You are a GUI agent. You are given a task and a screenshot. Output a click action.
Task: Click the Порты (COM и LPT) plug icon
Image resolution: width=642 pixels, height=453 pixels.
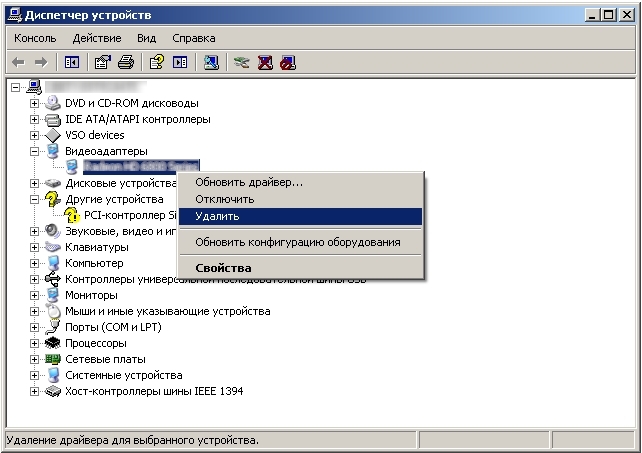52,327
